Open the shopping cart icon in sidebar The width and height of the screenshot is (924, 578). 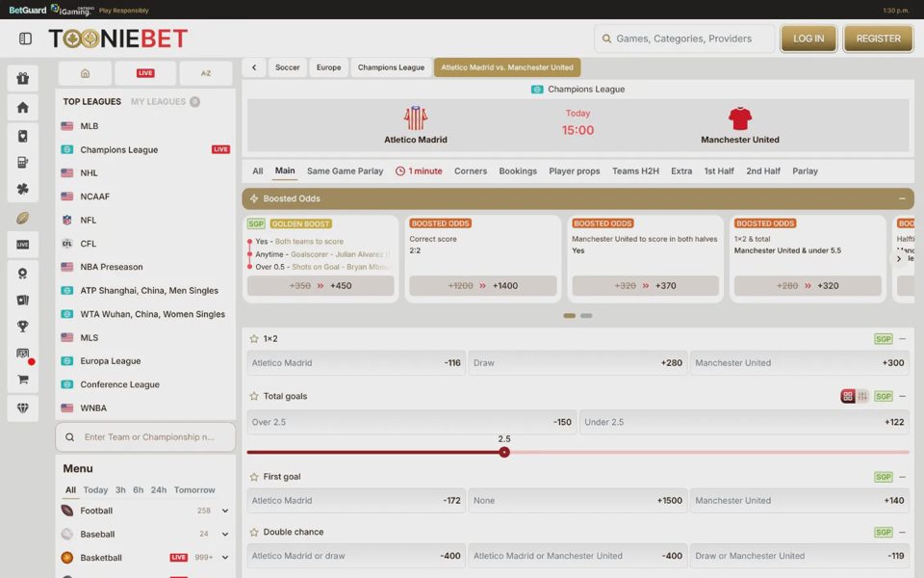(x=22, y=380)
